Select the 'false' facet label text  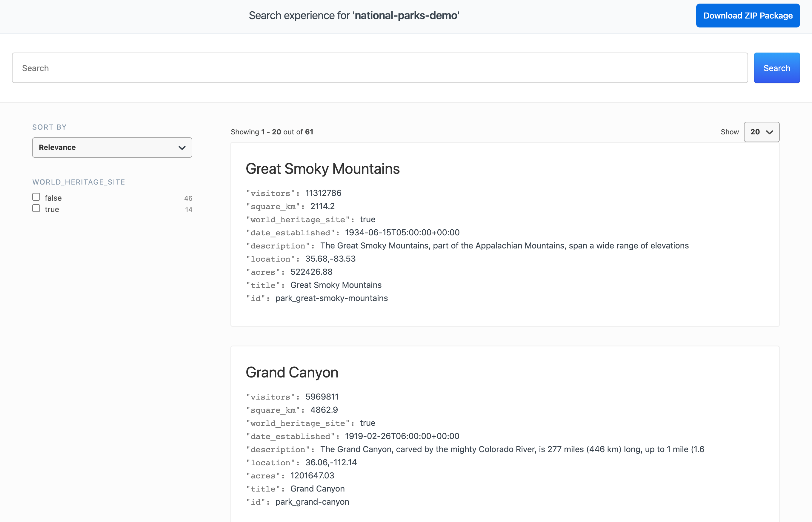point(53,198)
